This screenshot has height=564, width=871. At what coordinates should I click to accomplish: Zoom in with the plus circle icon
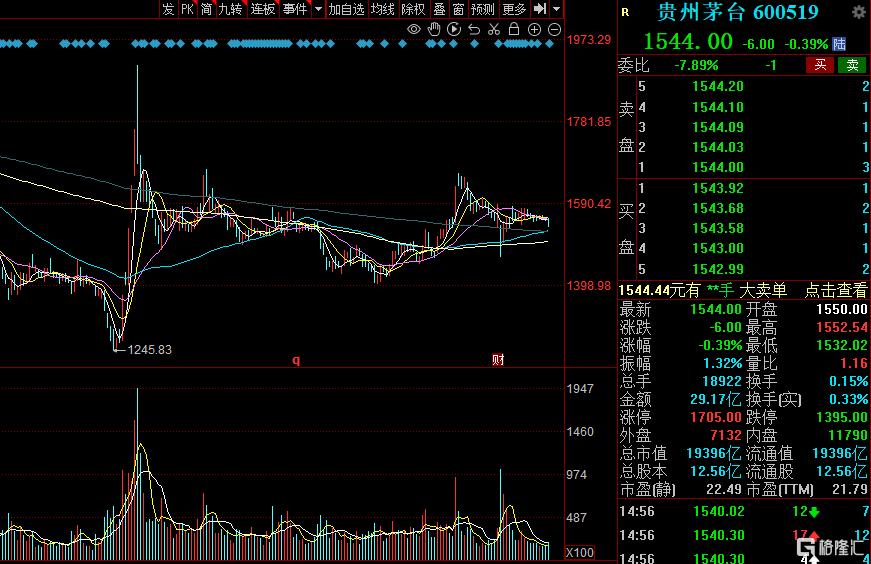[534, 29]
